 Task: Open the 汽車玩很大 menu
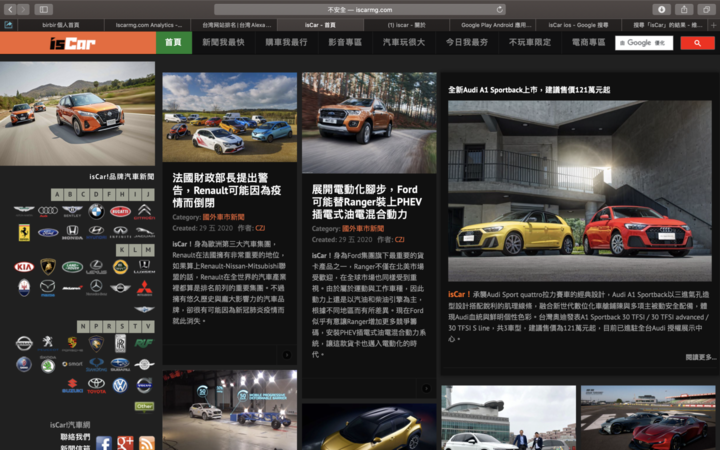pyautogui.click(x=404, y=42)
